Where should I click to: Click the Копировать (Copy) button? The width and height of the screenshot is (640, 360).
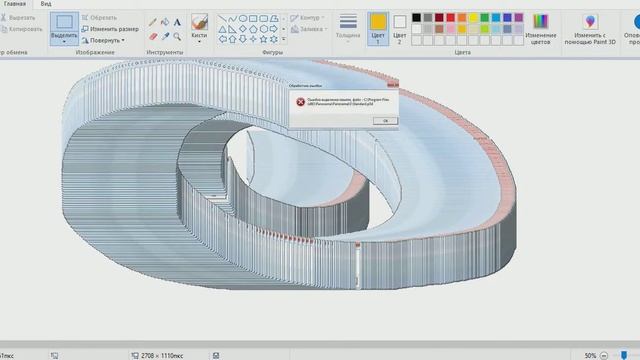point(21,29)
